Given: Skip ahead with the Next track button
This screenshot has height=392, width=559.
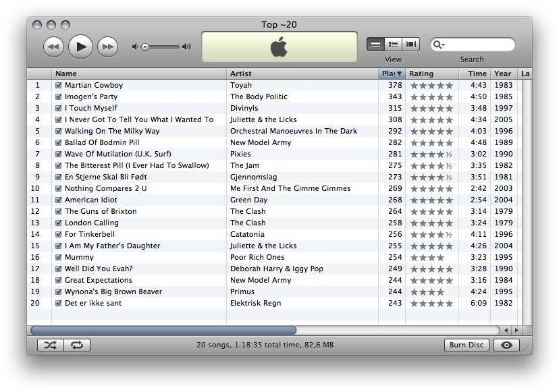Looking at the screenshot, I should 107,47.
